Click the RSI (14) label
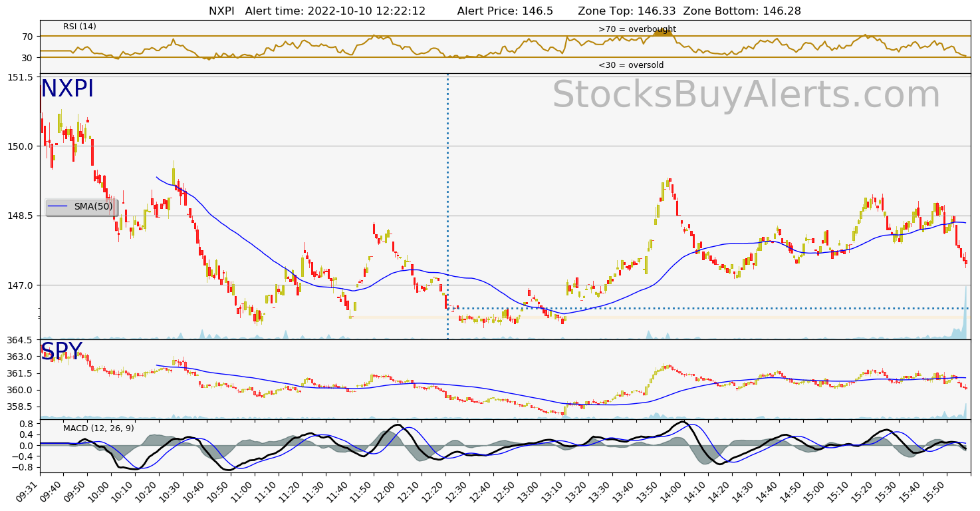This screenshot has height=511, width=980. pos(80,27)
